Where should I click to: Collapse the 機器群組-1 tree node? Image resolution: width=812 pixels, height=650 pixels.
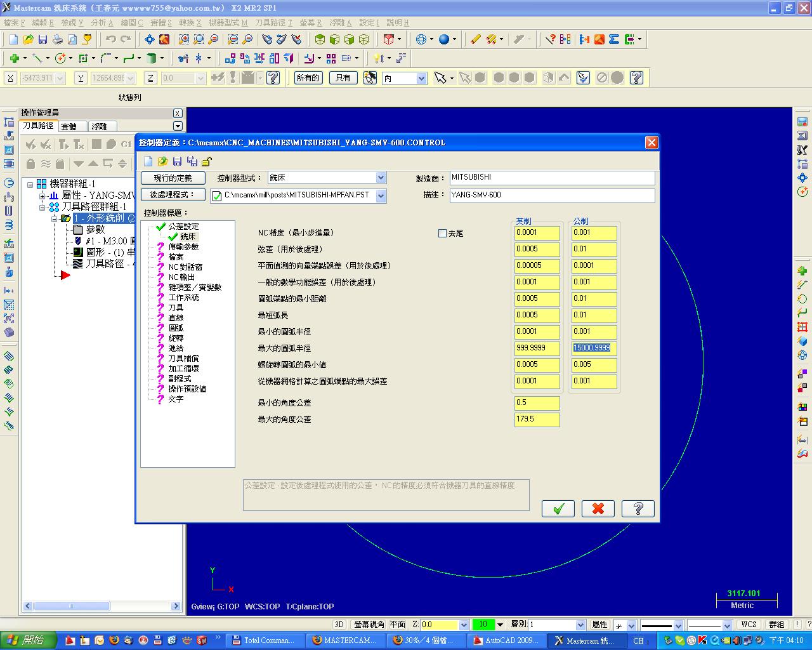(x=30, y=184)
